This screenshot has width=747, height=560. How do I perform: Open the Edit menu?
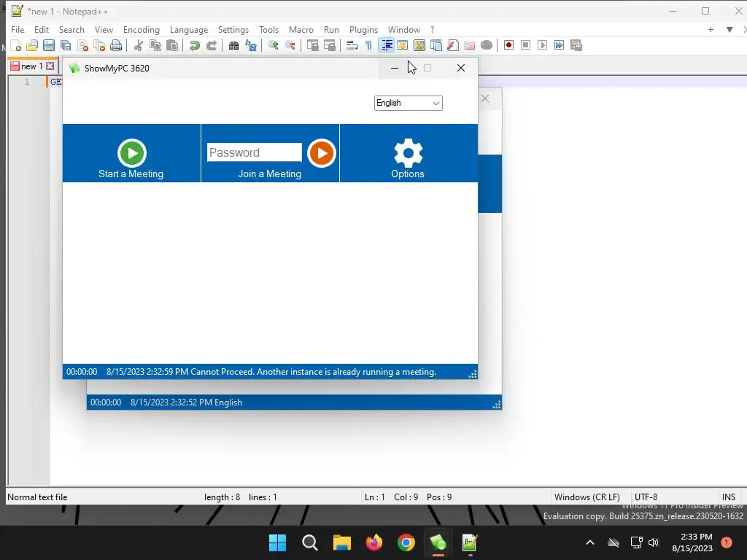coord(42,29)
